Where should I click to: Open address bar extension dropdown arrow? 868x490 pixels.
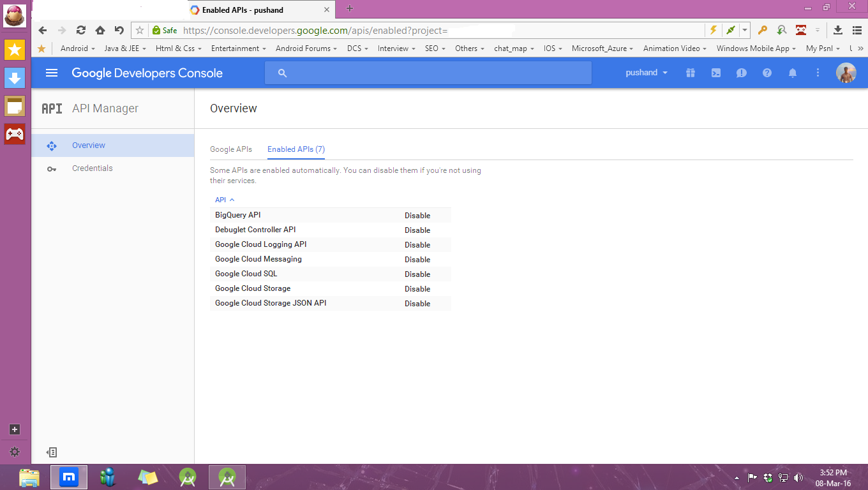point(745,30)
